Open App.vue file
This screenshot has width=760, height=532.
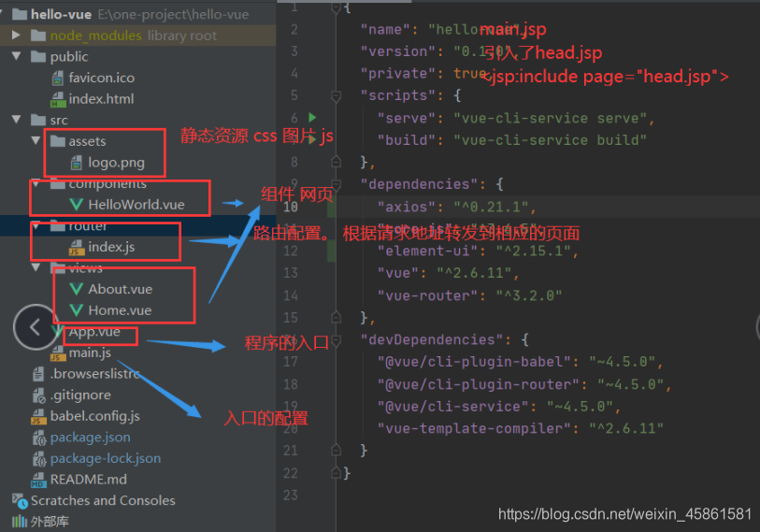pos(94,332)
